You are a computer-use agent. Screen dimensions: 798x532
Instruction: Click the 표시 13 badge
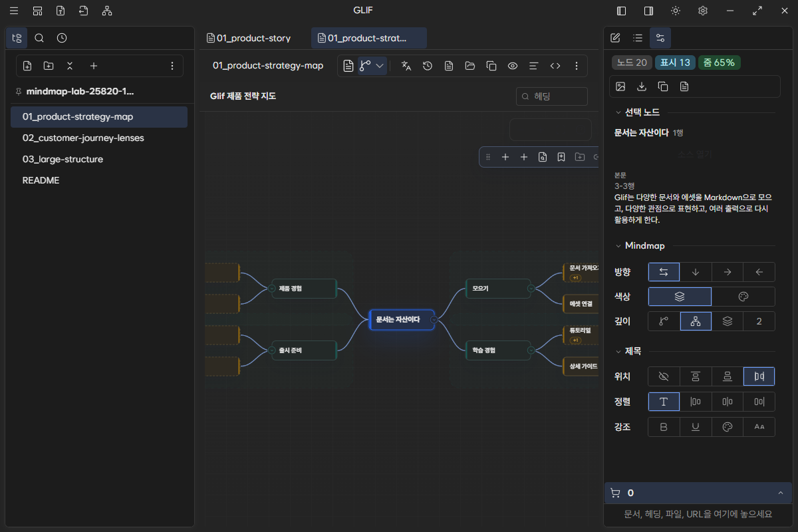click(x=675, y=63)
